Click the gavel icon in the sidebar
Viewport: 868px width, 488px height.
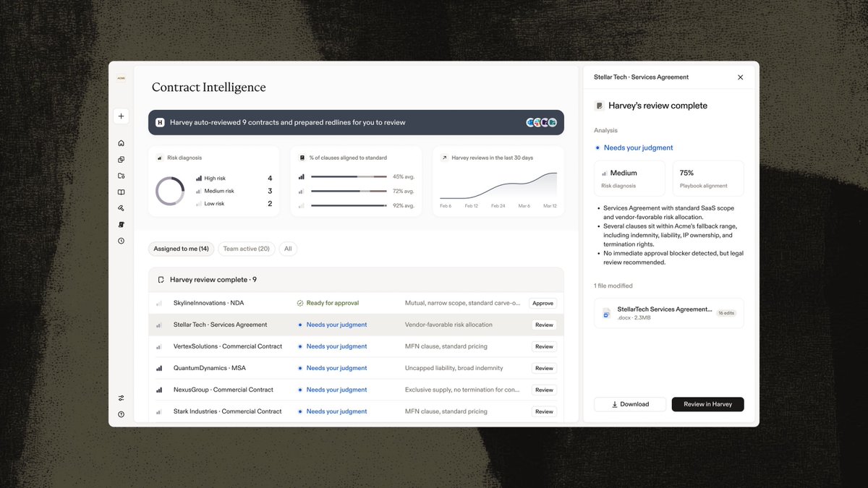coord(121,208)
